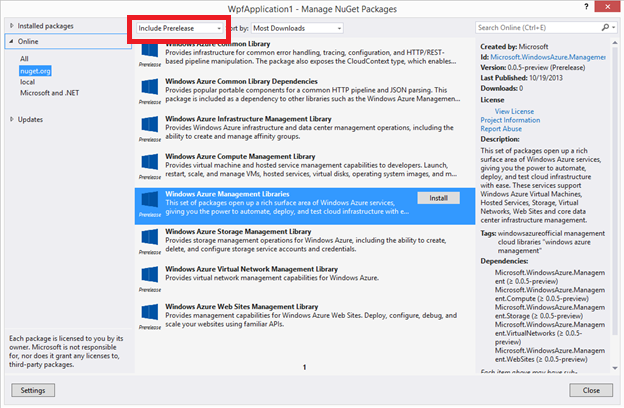Expand the Updates section
Screen dimensions: 624x408
pos(12,119)
